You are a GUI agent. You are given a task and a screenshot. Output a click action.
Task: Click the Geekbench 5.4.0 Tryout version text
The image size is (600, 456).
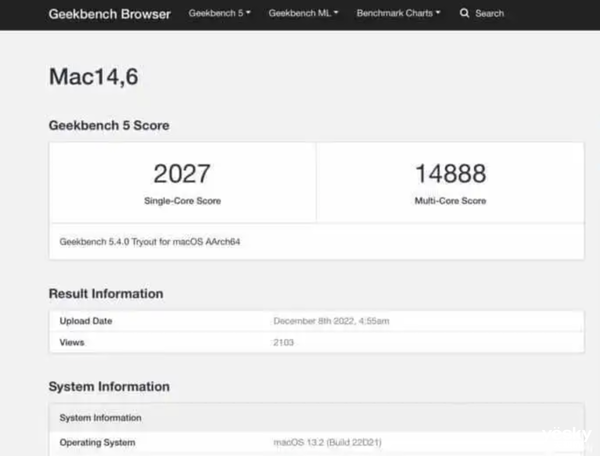click(x=152, y=242)
